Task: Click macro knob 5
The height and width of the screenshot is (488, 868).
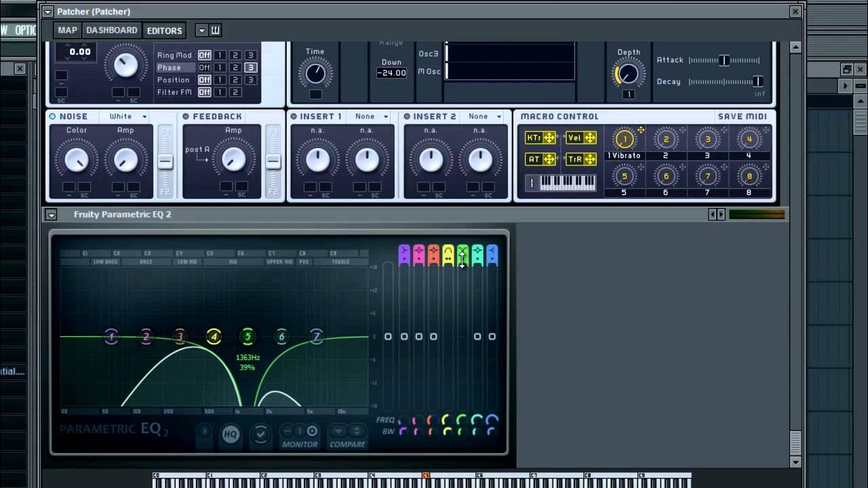Action: [x=624, y=176]
